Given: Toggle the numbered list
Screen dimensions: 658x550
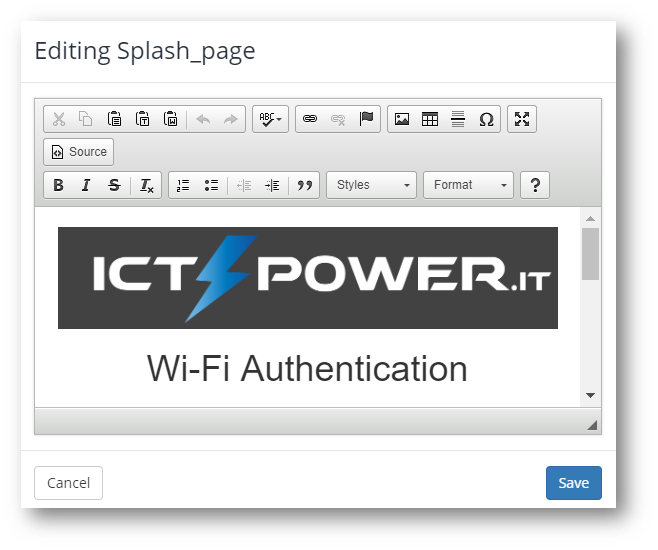Looking at the screenshot, I should coord(183,185).
